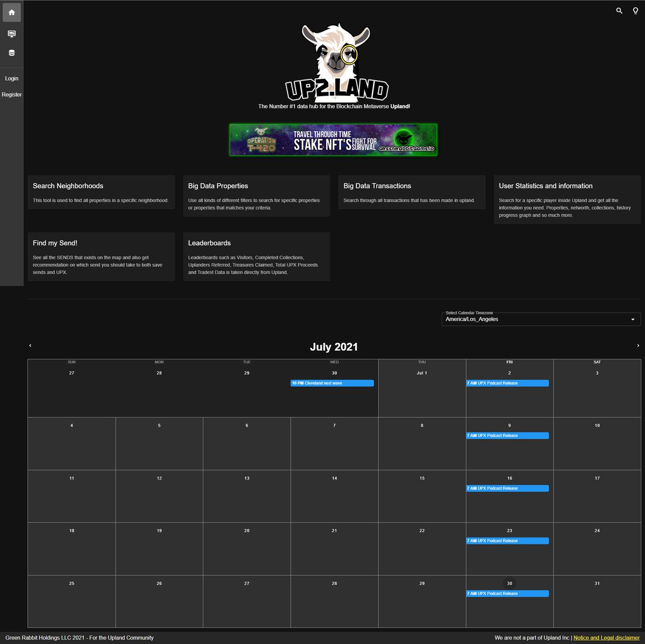Open UPX Podcast Release on July 23
Viewport: 645px width, 644px height.
(507, 541)
